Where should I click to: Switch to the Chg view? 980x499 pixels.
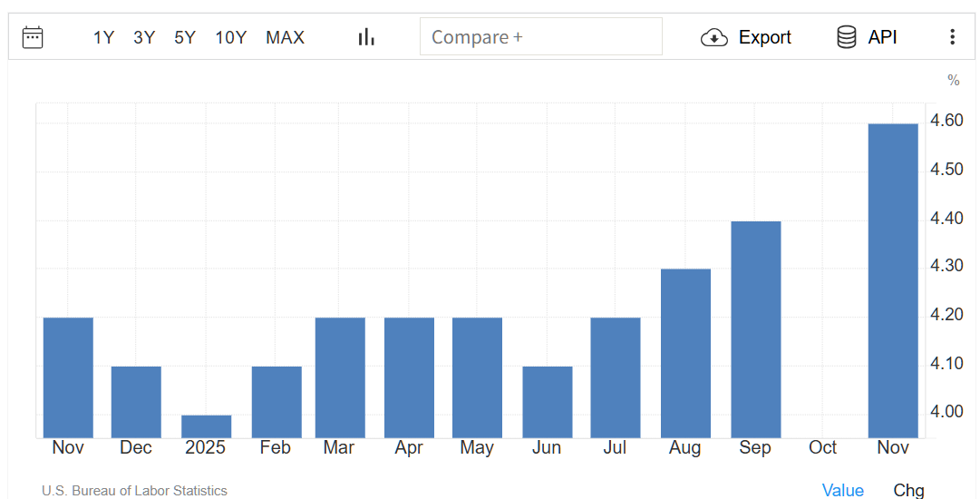point(908,490)
